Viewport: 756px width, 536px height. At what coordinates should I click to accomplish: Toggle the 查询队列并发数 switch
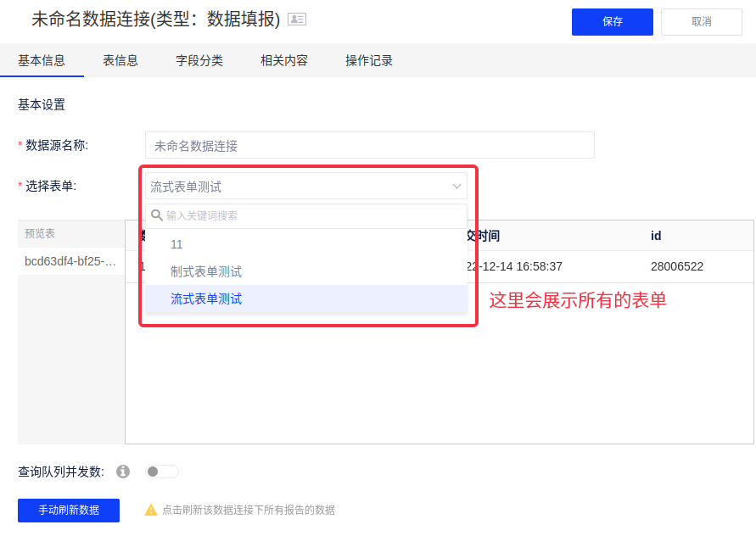[161, 472]
